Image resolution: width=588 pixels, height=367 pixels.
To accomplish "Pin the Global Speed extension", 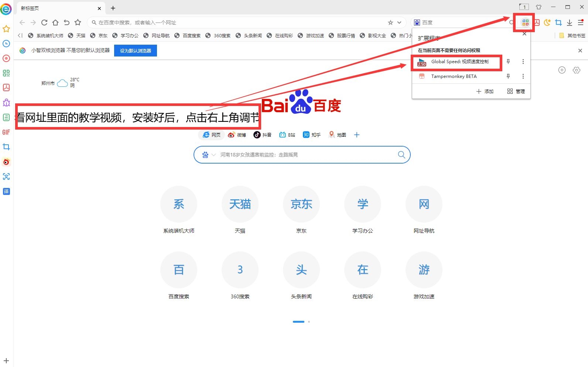I will pos(508,62).
